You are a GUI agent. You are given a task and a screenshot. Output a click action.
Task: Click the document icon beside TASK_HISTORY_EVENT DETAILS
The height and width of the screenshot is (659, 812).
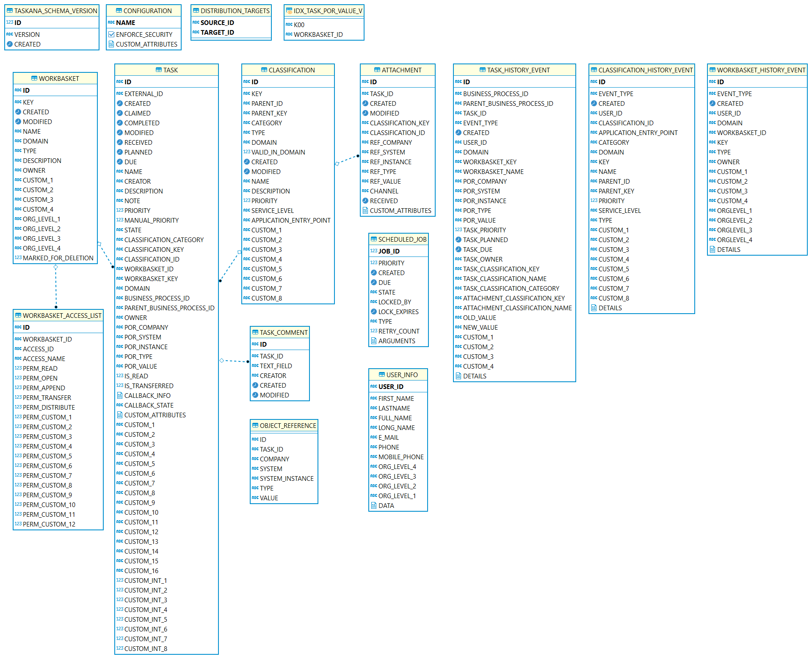tap(458, 376)
